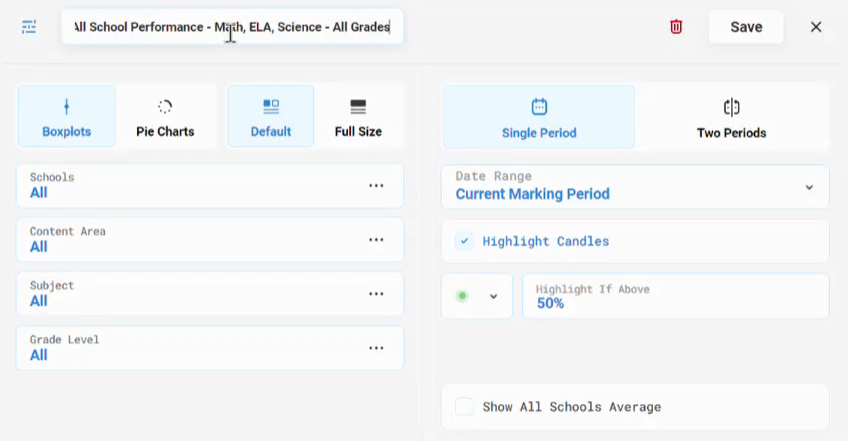Viewport: 848px width, 441px height.
Task: Choose the Default layout size
Action: point(270,116)
